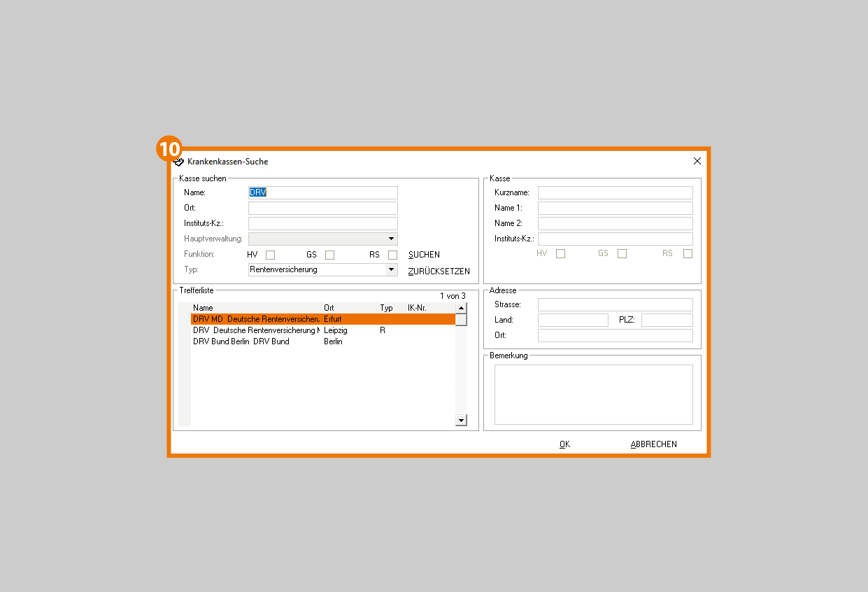868x592 pixels.
Task: Click the Trefferliste scroll up arrow
Action: coord(461,308)
